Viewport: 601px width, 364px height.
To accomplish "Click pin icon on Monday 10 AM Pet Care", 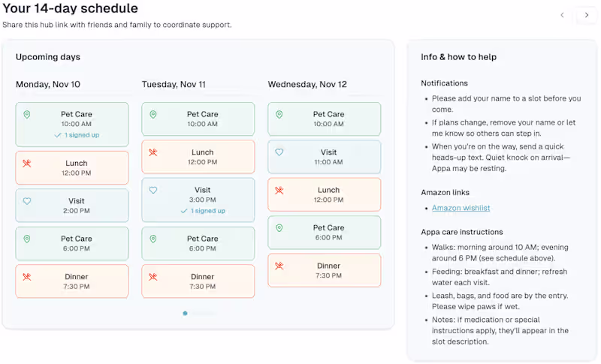I will (x=27, y=115).
